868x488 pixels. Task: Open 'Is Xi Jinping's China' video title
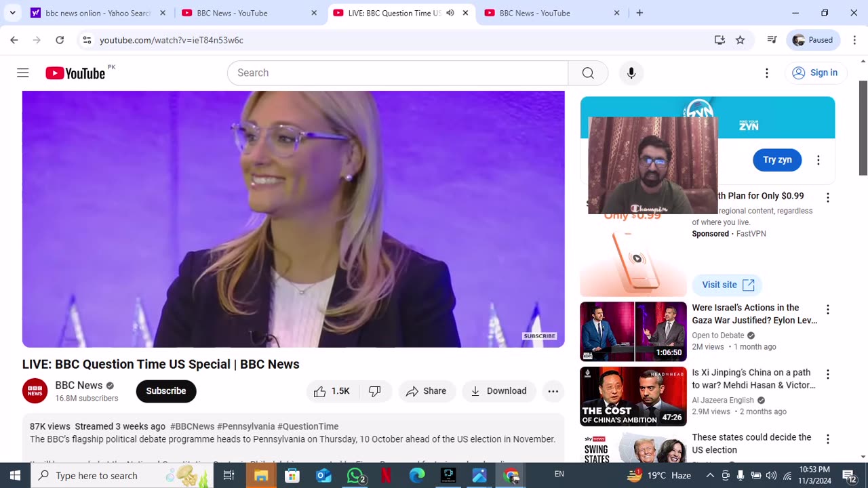tap(753, 379)
